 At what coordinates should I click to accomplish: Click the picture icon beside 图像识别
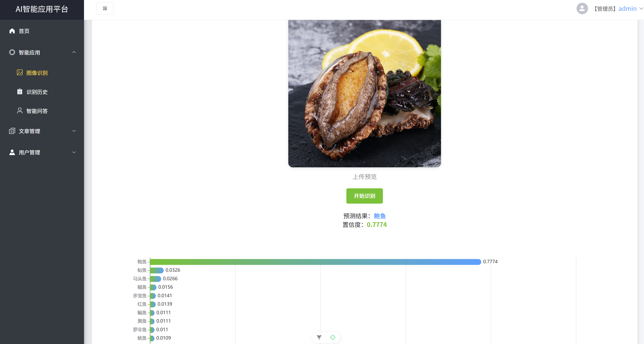click(x=20, y=73)
